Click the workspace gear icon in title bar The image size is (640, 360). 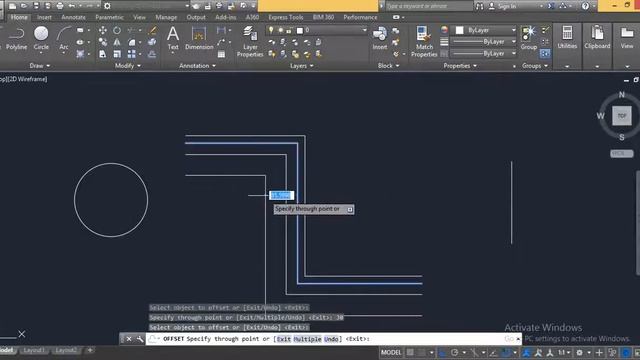[x=107, y=6]
